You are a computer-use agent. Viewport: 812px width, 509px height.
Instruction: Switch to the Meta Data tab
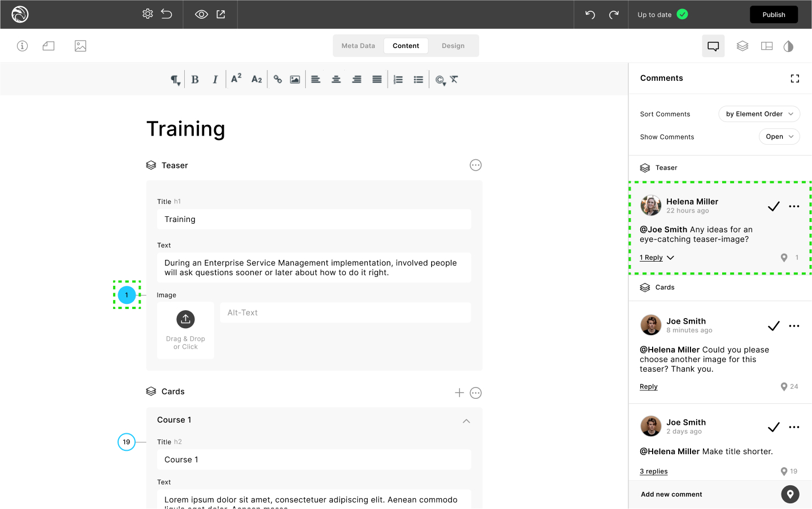point(358,46)
